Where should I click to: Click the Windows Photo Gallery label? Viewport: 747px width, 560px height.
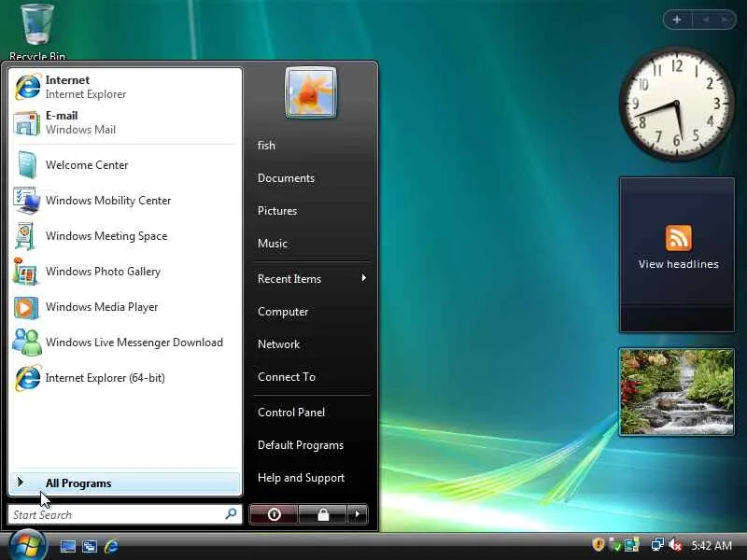(x=103, y=272)
